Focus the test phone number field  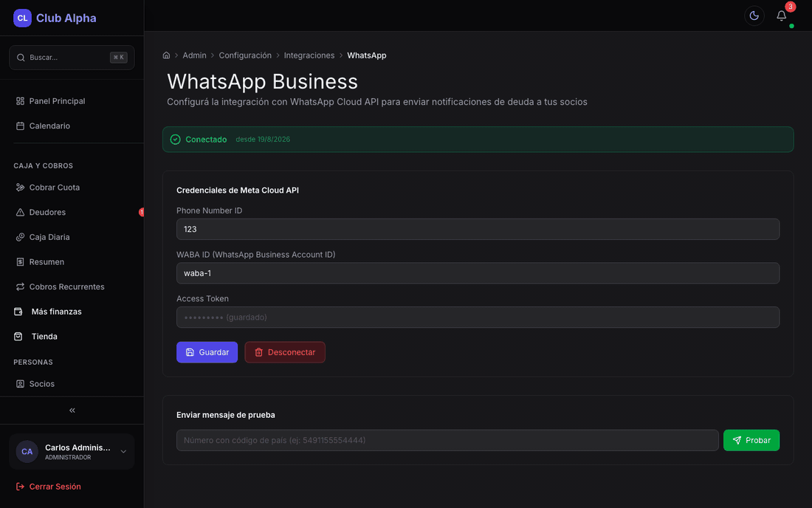coord(447,440)
